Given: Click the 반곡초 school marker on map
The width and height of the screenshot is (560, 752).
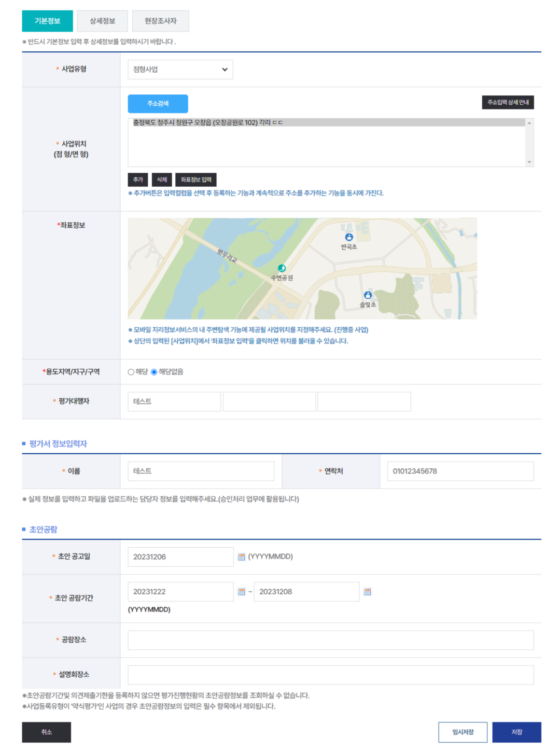Looking at the screenshot, I should 349,237.
